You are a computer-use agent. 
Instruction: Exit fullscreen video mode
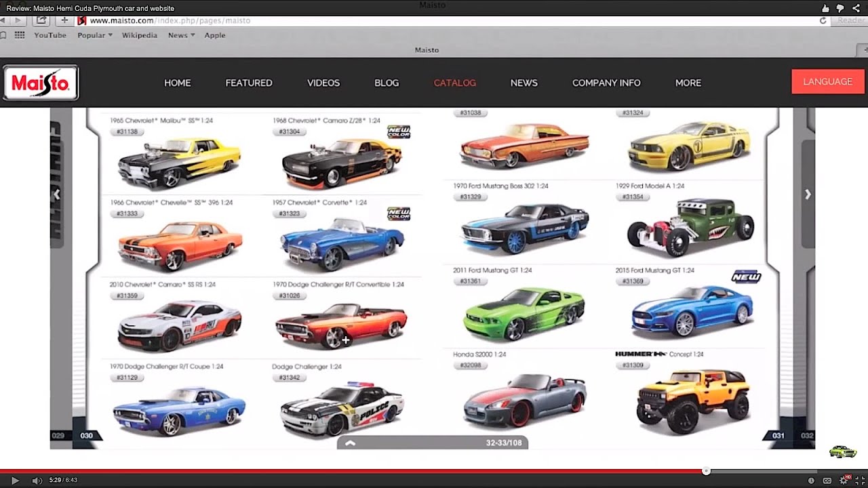tap(860, 481)
